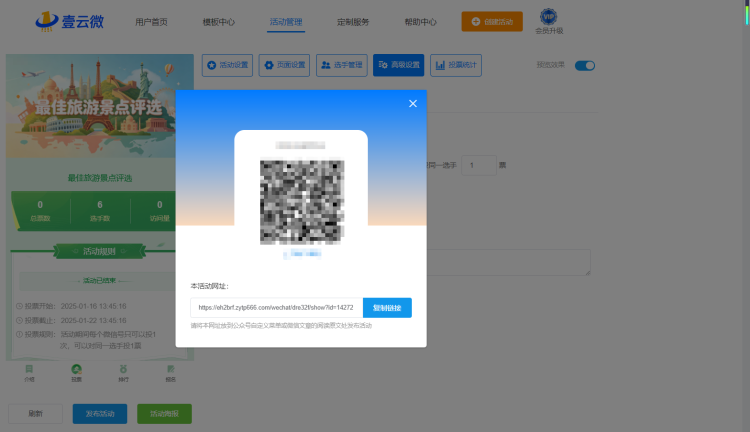The image size is (750, 432).
Task: Click the 活动已结束 status text
Action: pyautogui.click(x=99, y=280)
